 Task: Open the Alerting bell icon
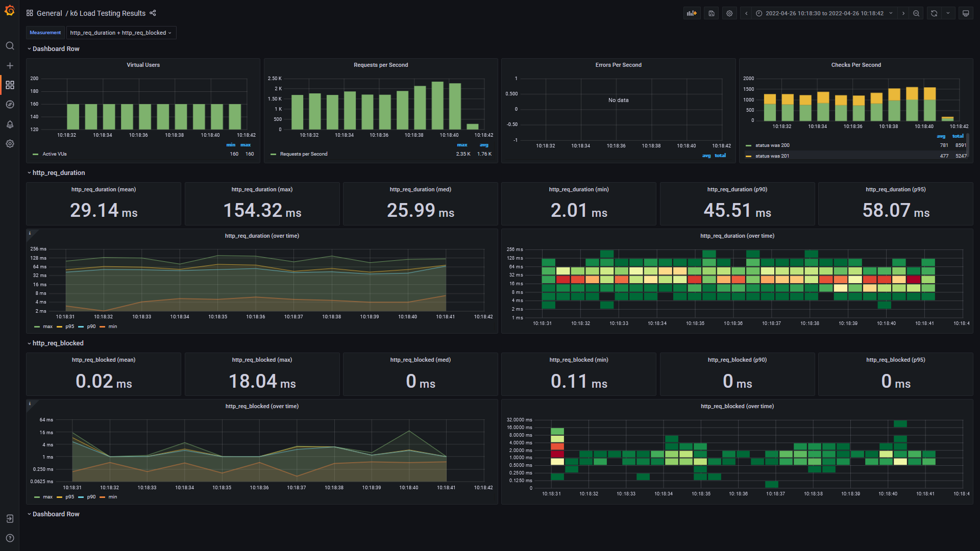pyautogui.click(x=10, y=124)
